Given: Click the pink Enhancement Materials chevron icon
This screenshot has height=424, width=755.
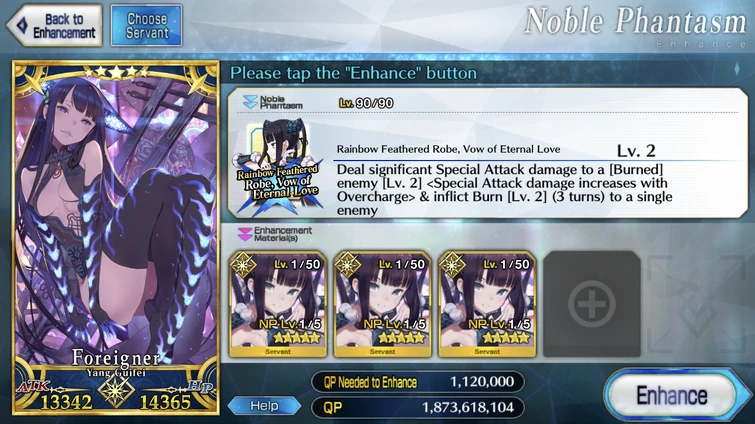Looking at the screenshot, I should 245,234.
